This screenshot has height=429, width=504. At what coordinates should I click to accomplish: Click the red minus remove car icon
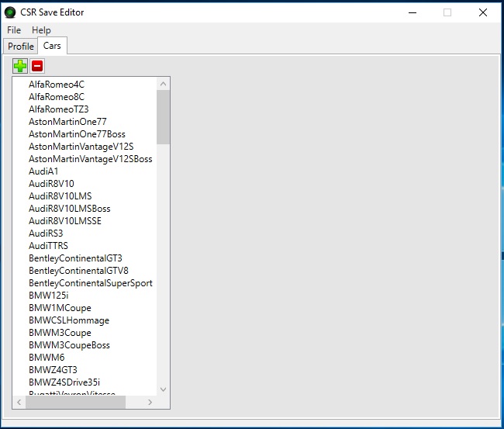(37, 66)
